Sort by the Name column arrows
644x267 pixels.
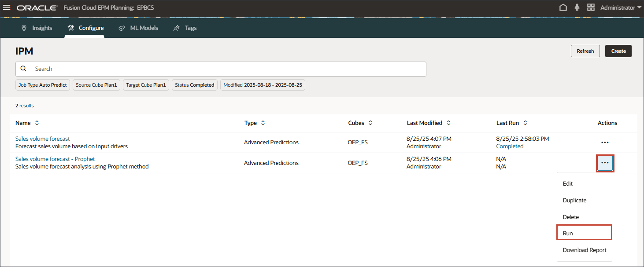tap(37, 123)
